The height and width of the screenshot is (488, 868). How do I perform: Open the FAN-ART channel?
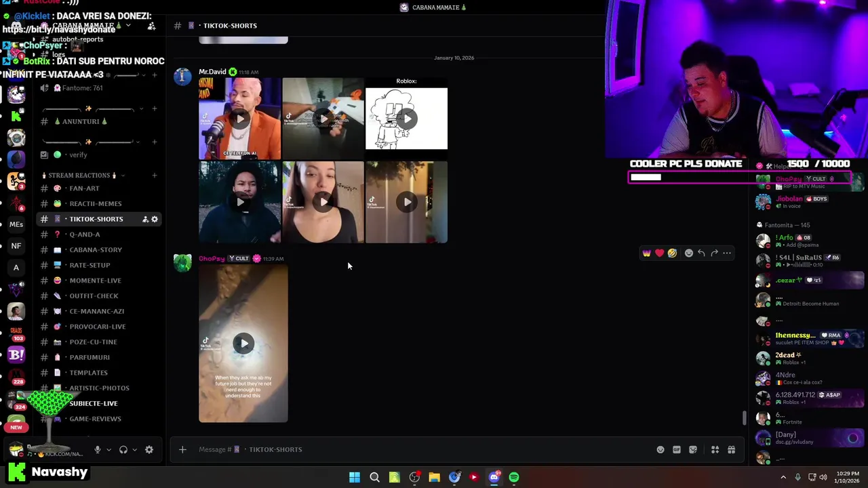(x=100, y=188)
